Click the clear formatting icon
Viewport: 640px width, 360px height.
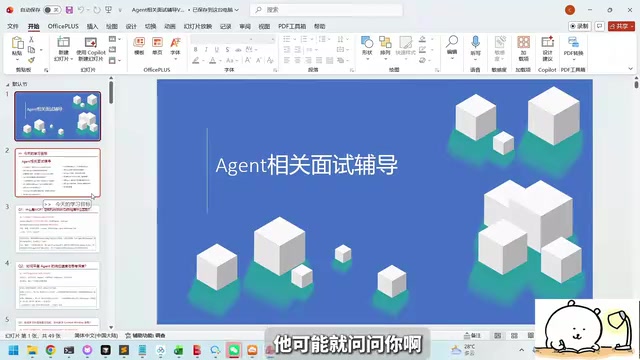click(x=270, y=60)
